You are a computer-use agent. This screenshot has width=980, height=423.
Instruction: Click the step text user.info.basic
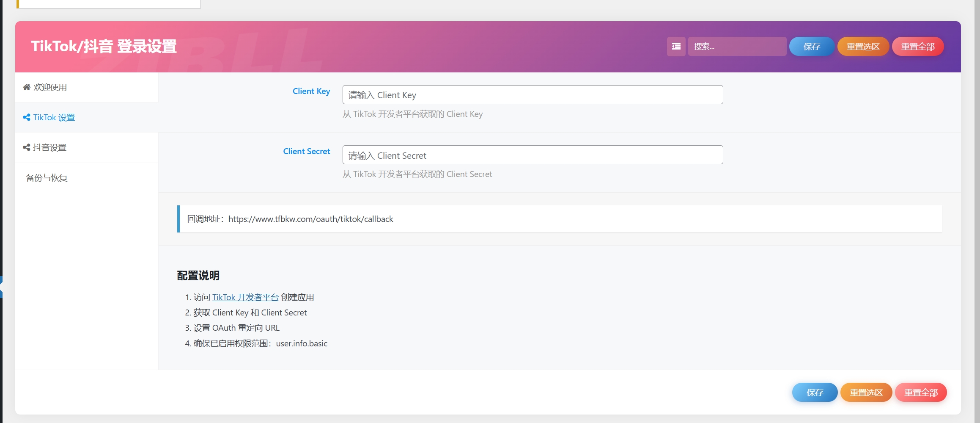click(302, 343)
